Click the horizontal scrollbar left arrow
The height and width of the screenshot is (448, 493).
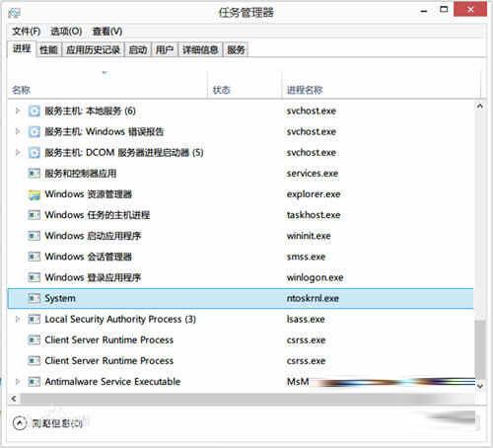(14, 399)
